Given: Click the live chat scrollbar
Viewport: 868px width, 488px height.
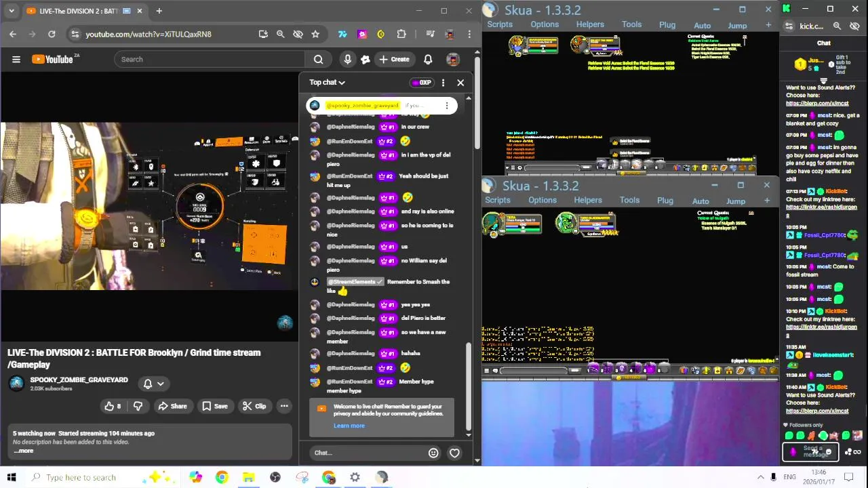Looking at the screenshot, I should 468,388.
